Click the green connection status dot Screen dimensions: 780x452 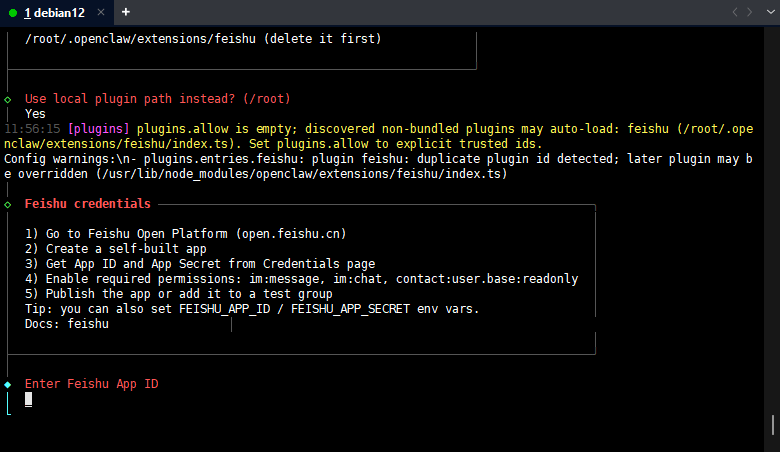[x=12, y=12]
